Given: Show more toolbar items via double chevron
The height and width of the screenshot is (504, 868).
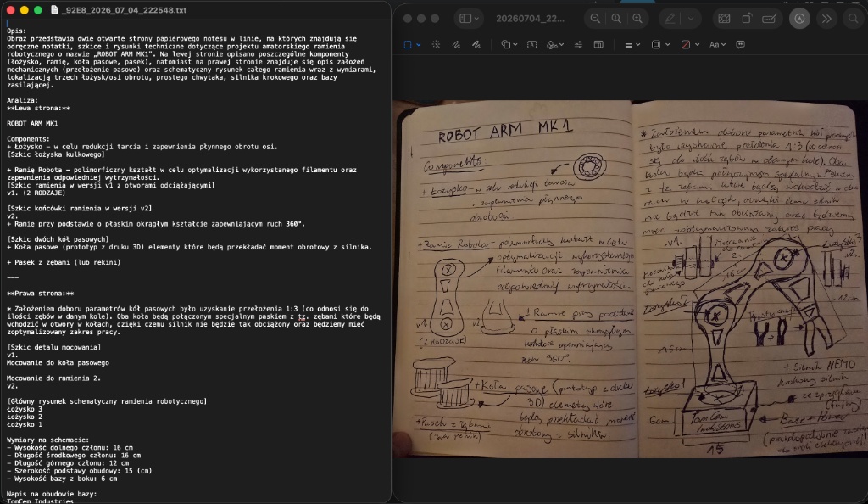Looking at the screenshot, I should 826,19.
